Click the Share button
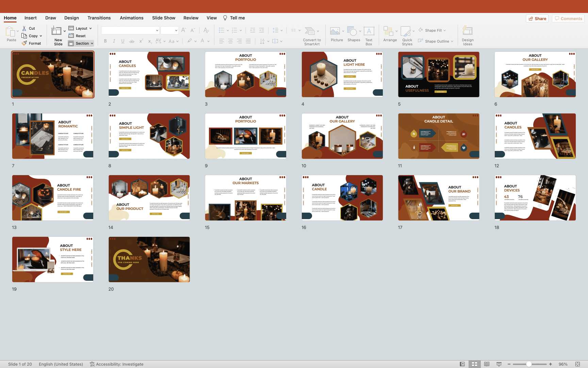Image resolution: width=588 pixels, height=368 pixels. 537,18
